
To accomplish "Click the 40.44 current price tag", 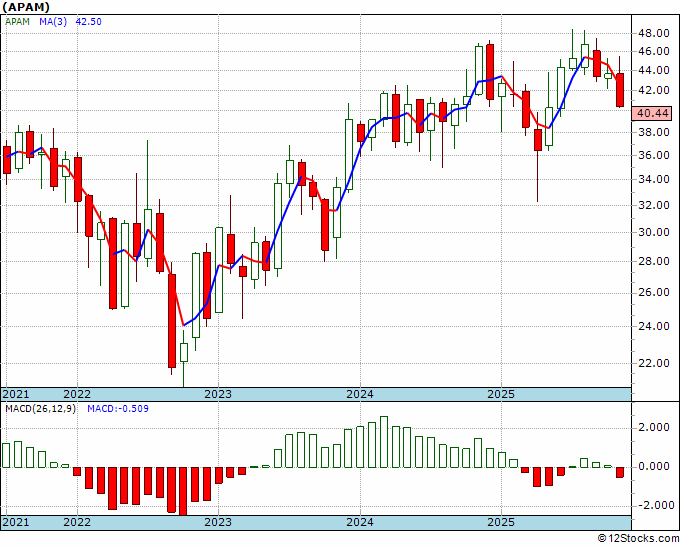I will click(x=653, y=114).
